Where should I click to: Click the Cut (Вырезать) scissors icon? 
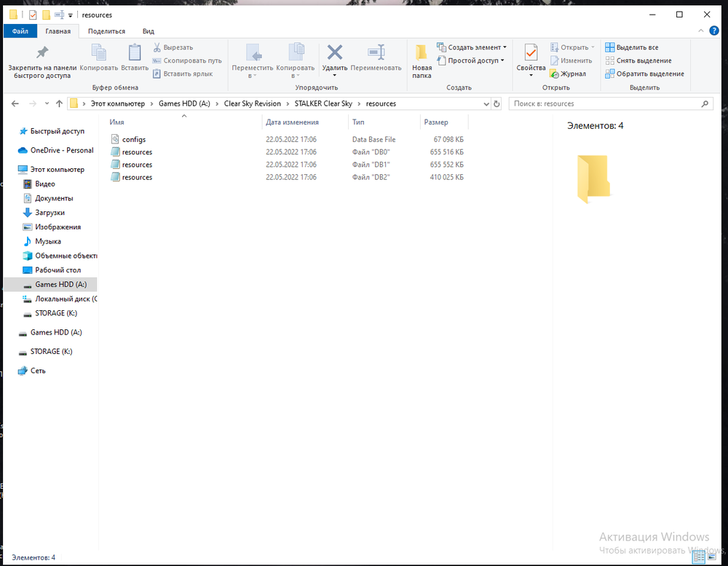click(157, 47)
